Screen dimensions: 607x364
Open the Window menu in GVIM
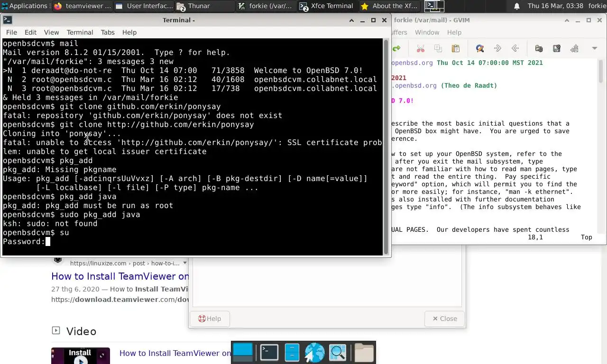coord(427,32)
